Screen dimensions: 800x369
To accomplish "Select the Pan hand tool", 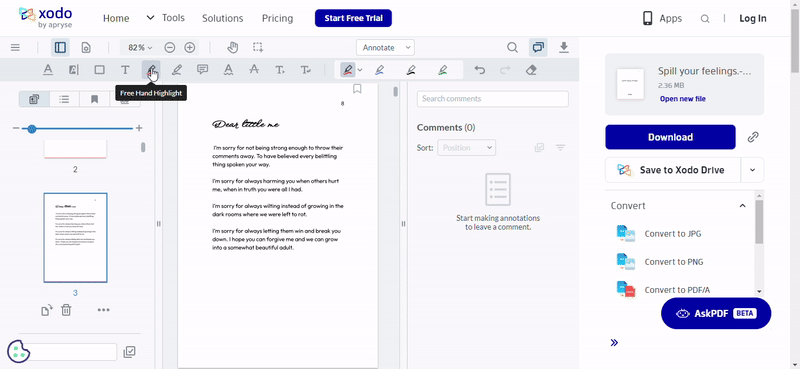I will [x=233, y=47].
